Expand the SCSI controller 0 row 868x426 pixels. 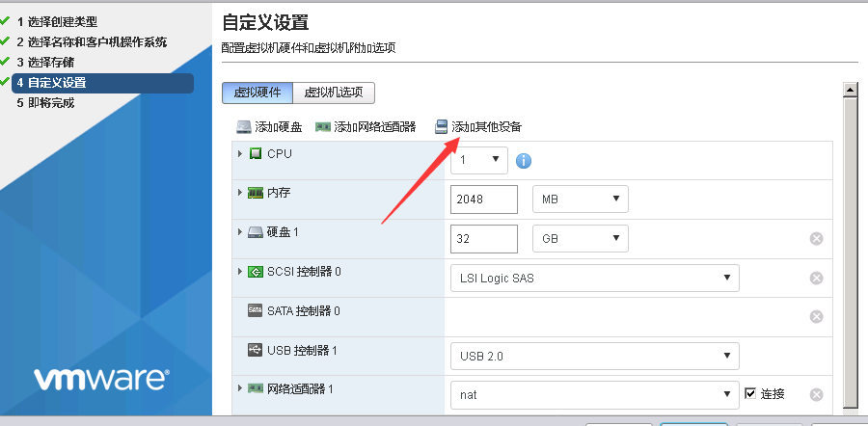[x=240, y=271]
